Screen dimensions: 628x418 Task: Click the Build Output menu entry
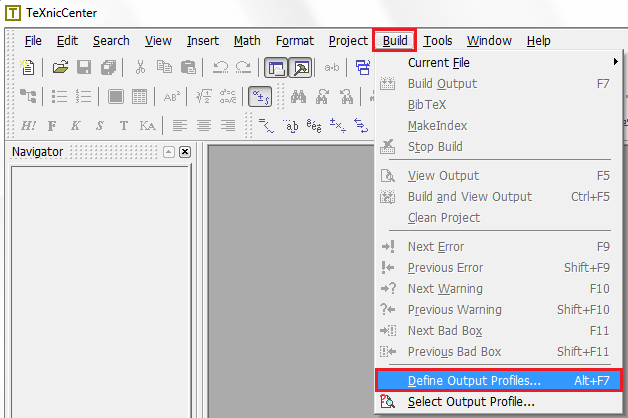[499, 84]
